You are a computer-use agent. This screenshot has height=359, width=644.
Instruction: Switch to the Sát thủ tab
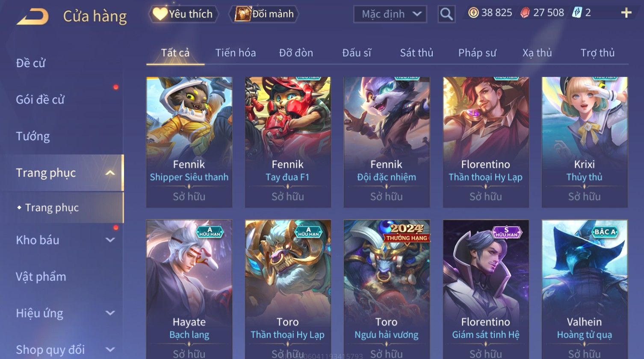pos(417,53)
